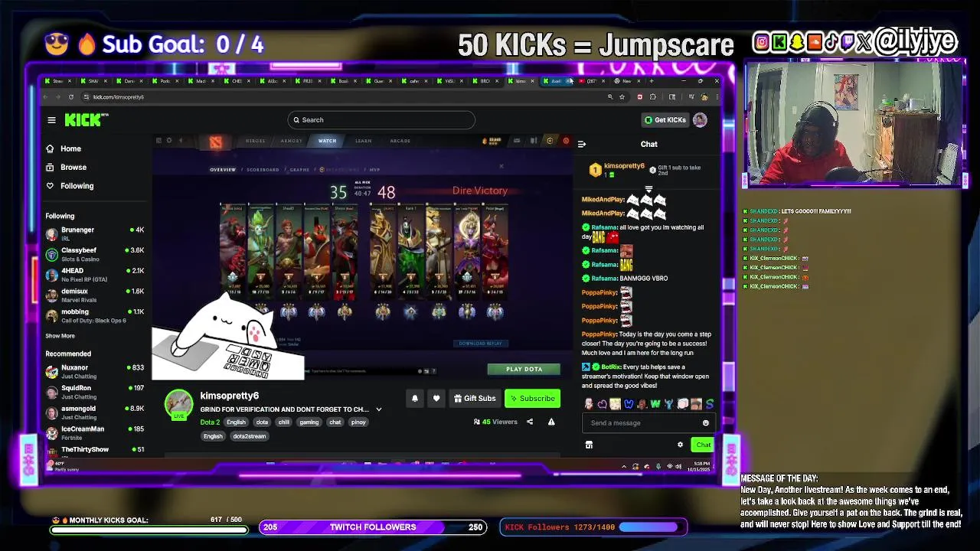Expand the stream title chevron
Screen dimensions: 980x551
point(378,409)
